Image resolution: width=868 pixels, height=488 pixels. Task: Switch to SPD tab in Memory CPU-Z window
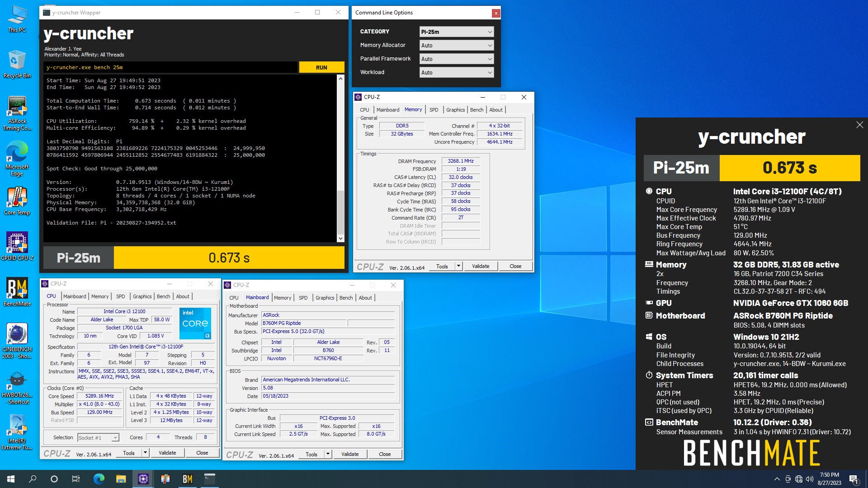pyautogui.click(x=434, y=110)
